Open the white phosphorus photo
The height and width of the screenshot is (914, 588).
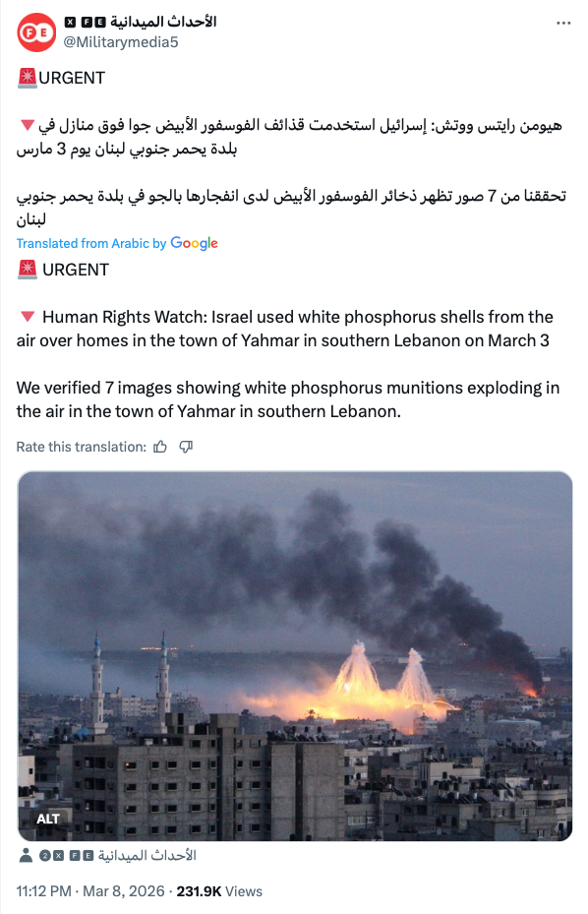(295, 656)
